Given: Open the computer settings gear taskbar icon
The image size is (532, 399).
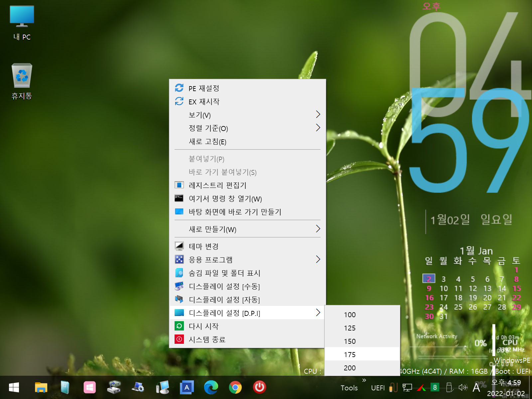Looking at the screenshot, I should point(138,387).
